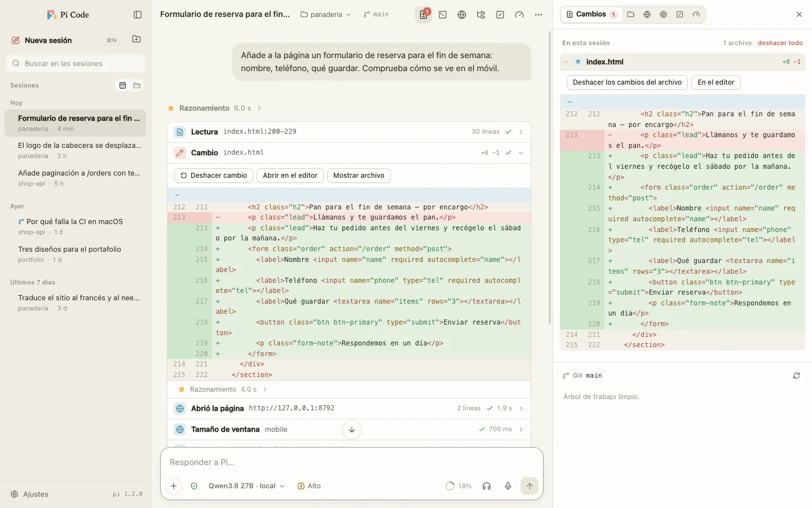The width and height of the screenshot is (812, 508).
Task: Click the En el editor button
Action: coord(716,82)
